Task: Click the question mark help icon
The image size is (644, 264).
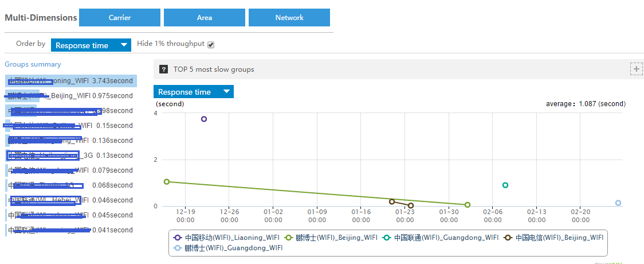Action: click(163, 69)
